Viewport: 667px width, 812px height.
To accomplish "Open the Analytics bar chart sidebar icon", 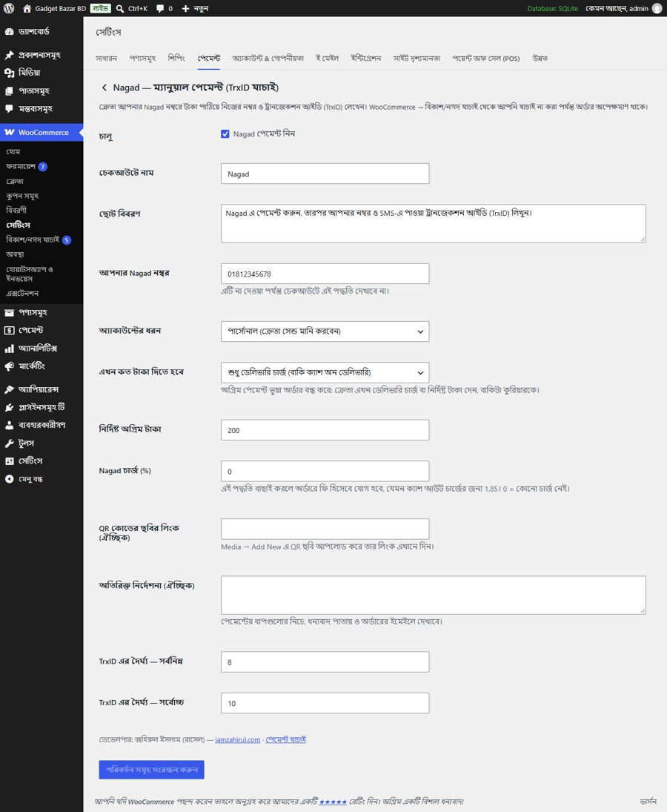I will tap(10, 349).
